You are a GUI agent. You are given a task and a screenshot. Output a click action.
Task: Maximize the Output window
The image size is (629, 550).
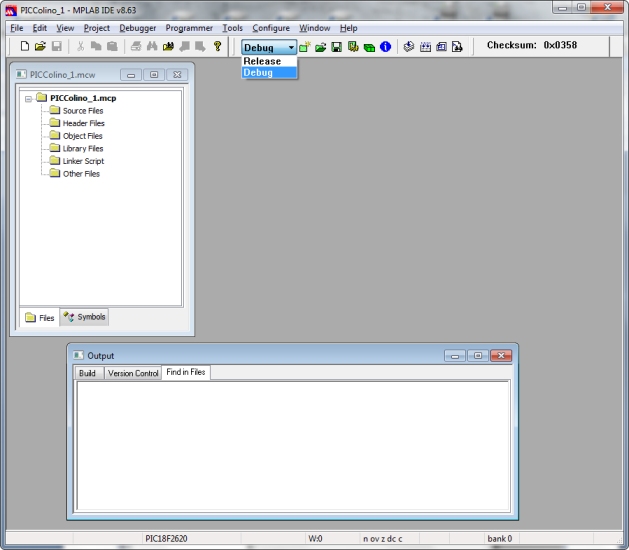pos(478,356)
